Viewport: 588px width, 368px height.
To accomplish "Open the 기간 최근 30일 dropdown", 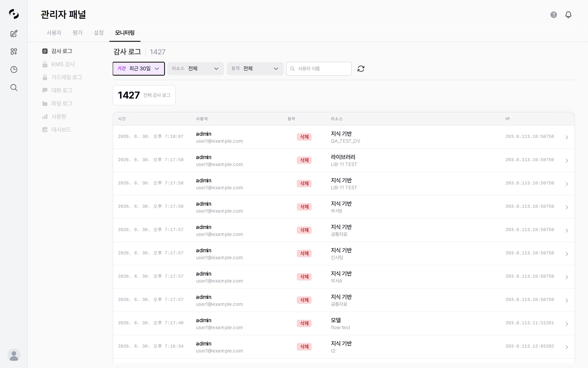I will tap(139, 69).
